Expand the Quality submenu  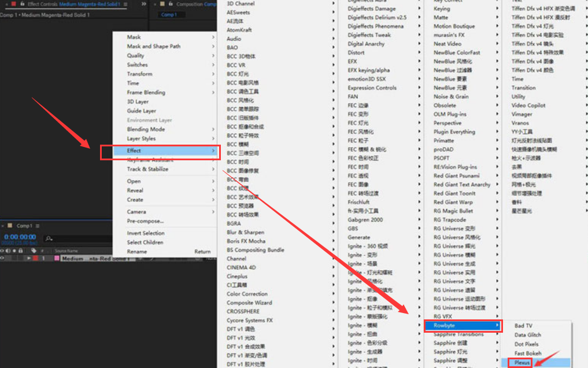coord(165,56)
